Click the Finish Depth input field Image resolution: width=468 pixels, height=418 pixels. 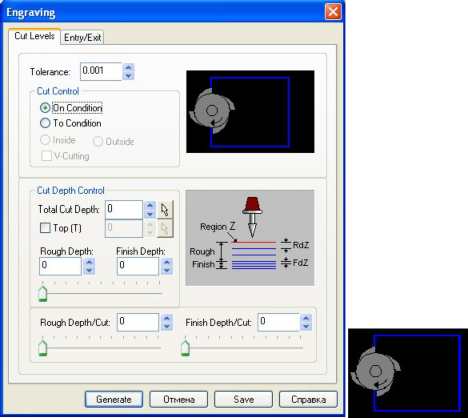coord(138,266)
